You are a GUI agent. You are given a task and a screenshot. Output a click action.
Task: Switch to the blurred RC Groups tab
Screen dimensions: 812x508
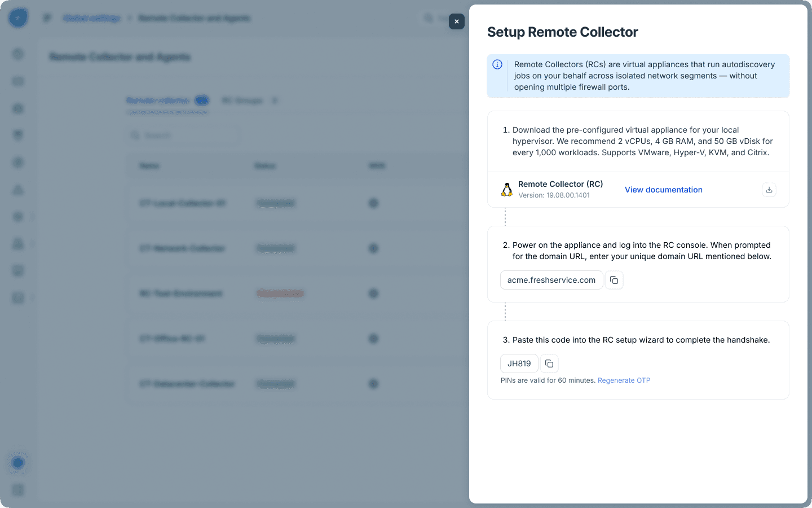click(x=249, y=100)
